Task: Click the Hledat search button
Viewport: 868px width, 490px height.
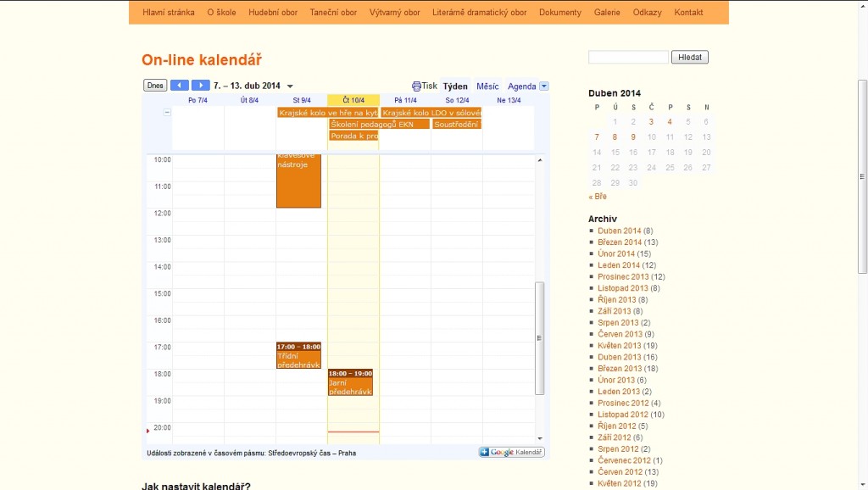Action: coord(689,58)
